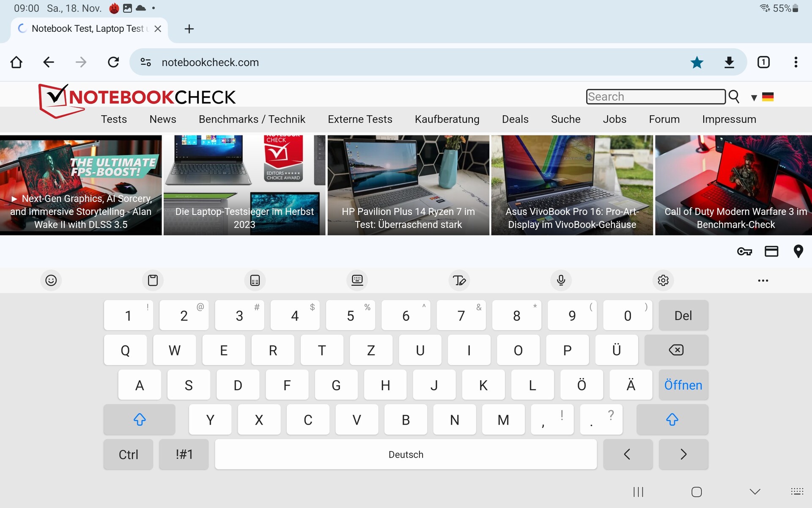This screenshot has height=508, width=812.
Task: Open the keyboard emoji panel
Action: point(51,280)
